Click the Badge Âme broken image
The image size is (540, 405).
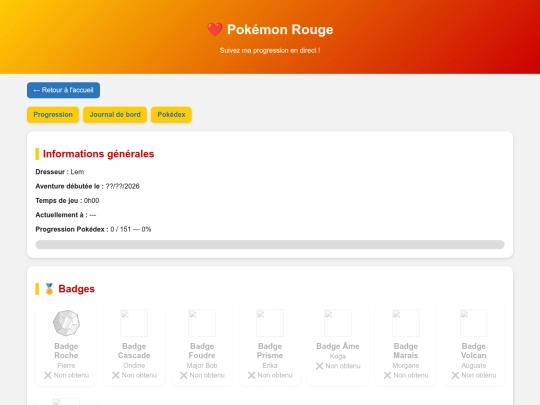point(338,323)
